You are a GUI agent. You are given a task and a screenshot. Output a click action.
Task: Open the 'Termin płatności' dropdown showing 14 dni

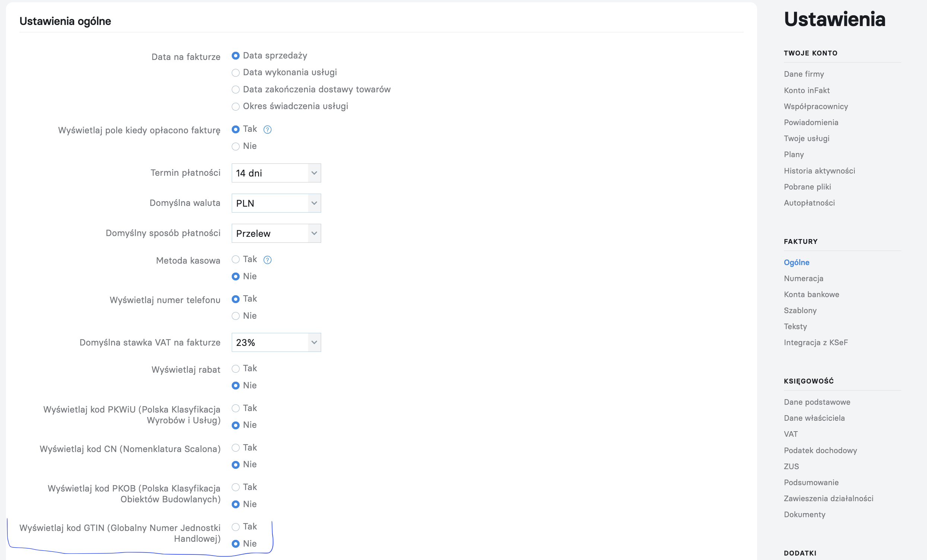276,173
